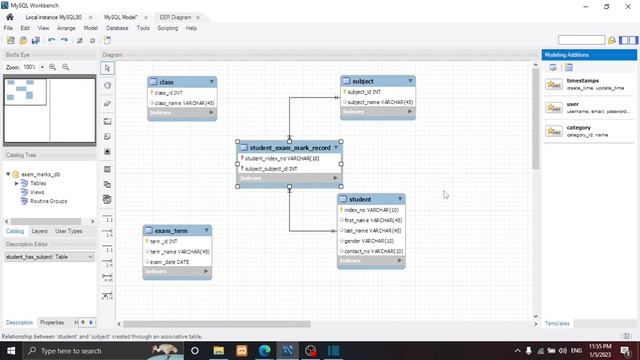Toggle the grid toolbar icon
Viewport: 640px width, 360px height.
(x=80, y=40)
